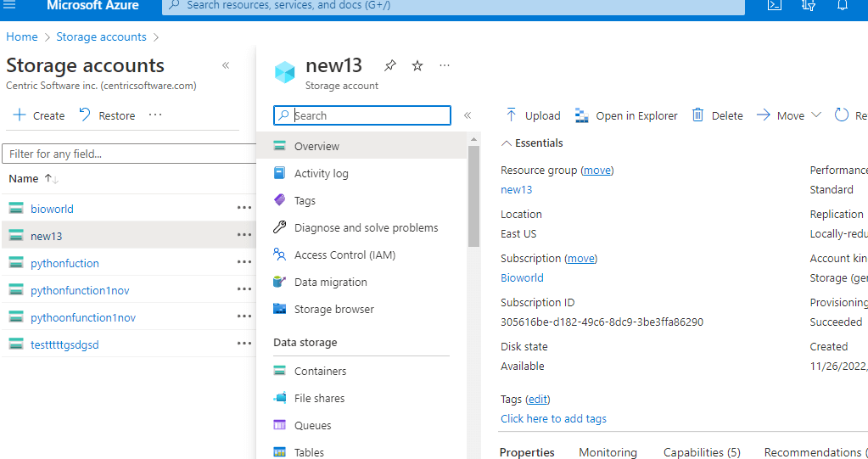Image resolution: width=868 pixels, height=459 pixels.
Task: Expand the Move dropdown
Action: pyautogui.click(x=816, y=115)
